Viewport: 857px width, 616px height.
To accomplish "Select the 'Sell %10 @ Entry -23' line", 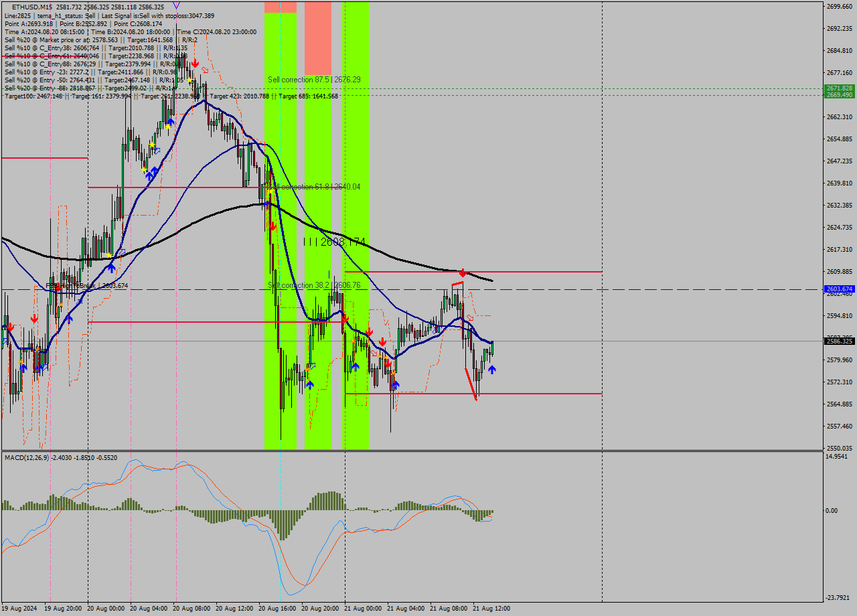I will pyautogui.click(x=91, y=72).
